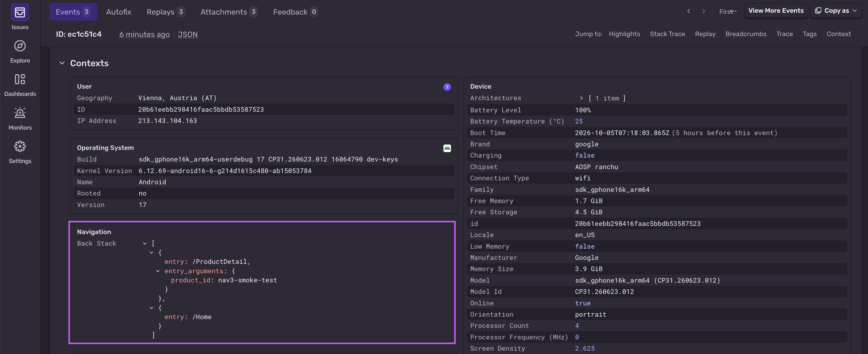Click the Geography value Vienna, Austria
This screenshot has width=868, height=354.
click(x=177, y=98)
